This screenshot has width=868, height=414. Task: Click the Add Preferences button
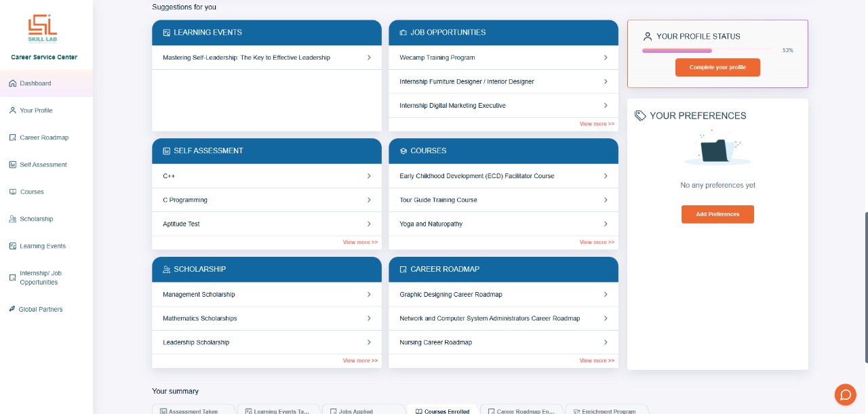pos(717,214)
